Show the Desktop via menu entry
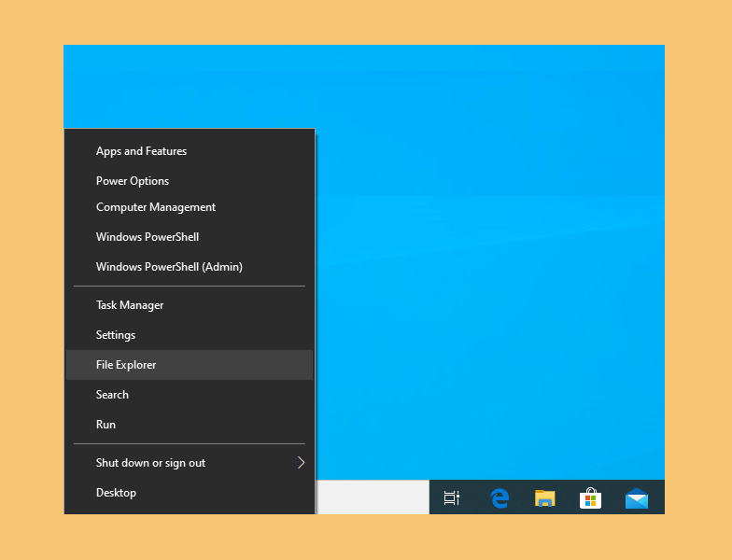The width and height of the screenshot is (732, 560). click(189, 493)
